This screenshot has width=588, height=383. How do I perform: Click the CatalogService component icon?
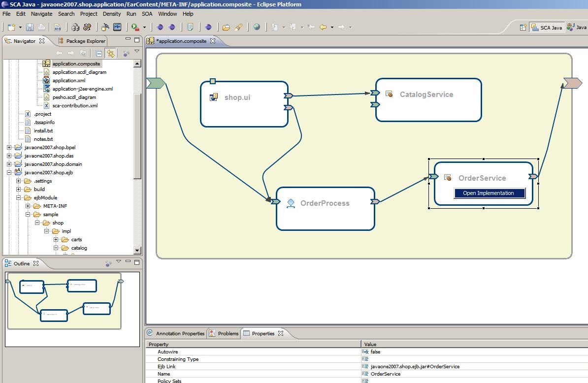point(389,94)
